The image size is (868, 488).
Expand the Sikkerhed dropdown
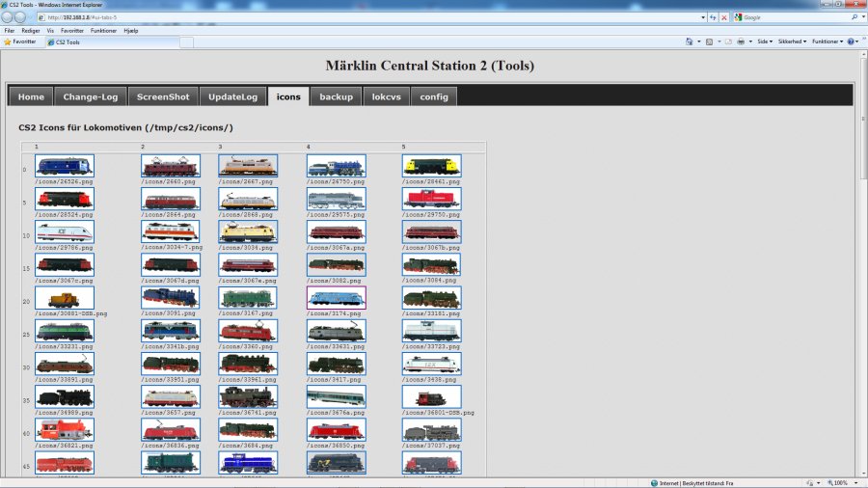tap(792, 41)
